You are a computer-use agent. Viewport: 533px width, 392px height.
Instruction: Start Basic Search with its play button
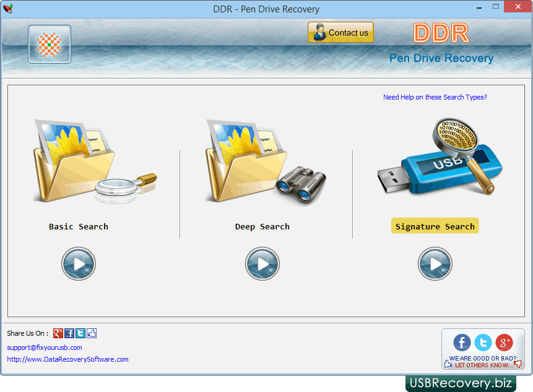[79, 264]
